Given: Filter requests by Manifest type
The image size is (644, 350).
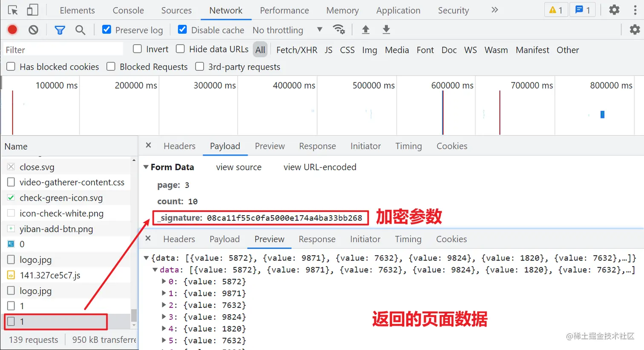Looking at the screenshot, I should tap(532, 50).
